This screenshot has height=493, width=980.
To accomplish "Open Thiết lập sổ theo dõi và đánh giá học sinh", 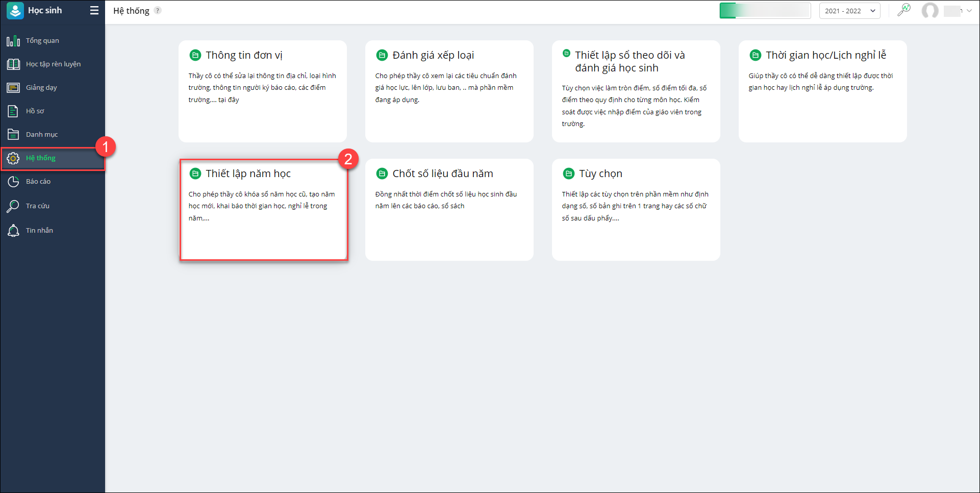I will click(630, 61).
